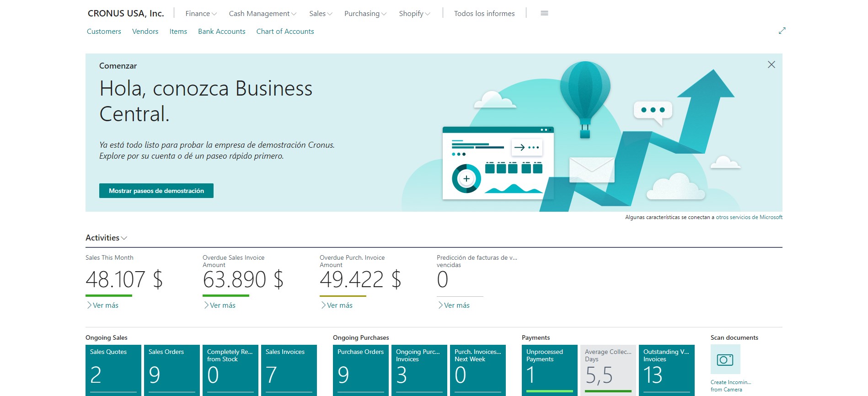Open Todos los informes

pos(484,14)
